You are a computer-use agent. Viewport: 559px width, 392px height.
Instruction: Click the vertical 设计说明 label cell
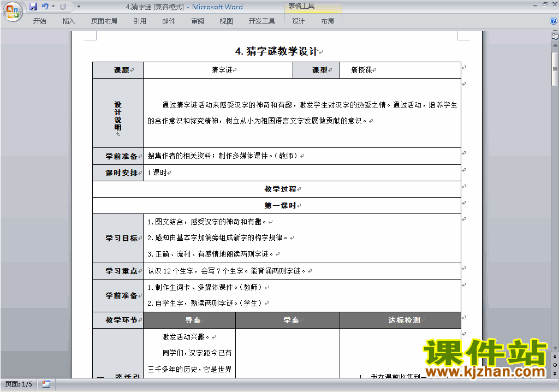pos(118,113)
